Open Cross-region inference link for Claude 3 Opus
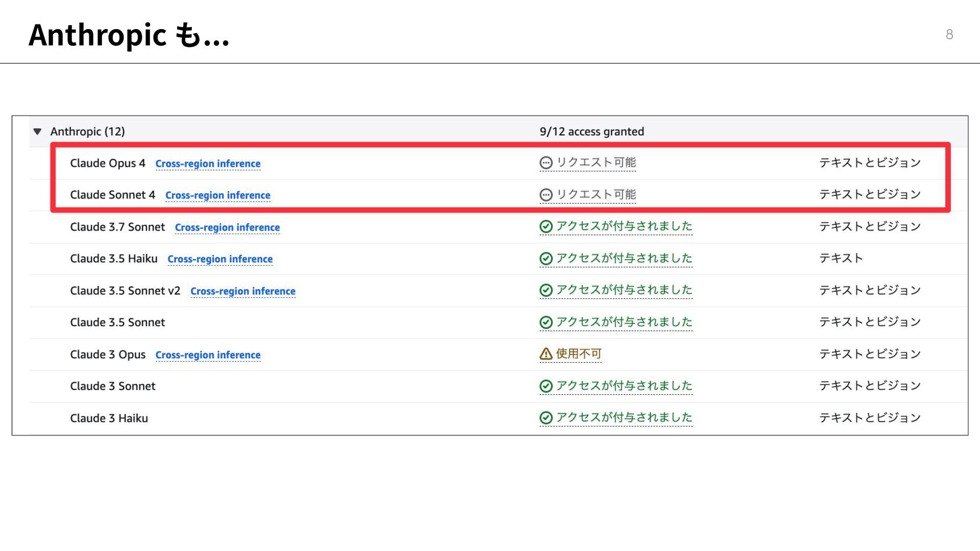Viewport: 980px width, 551px height. pyautogui.click(x=208, y=355)
